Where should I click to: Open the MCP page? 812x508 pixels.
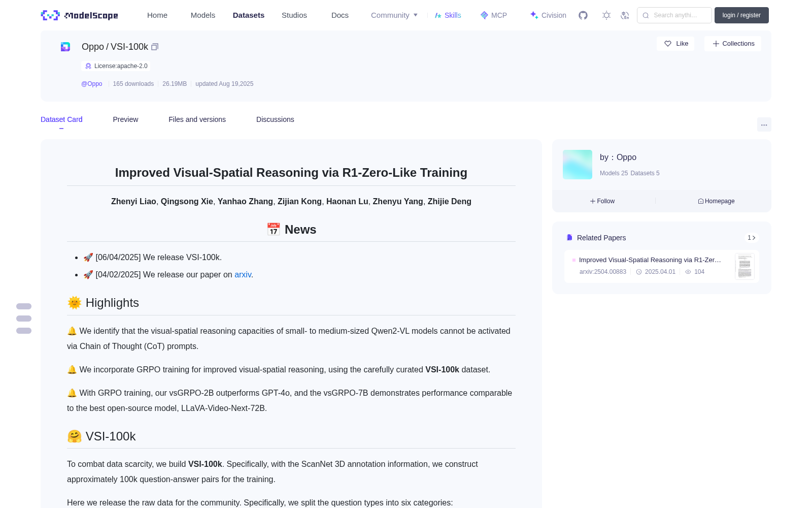pos(494,15)
